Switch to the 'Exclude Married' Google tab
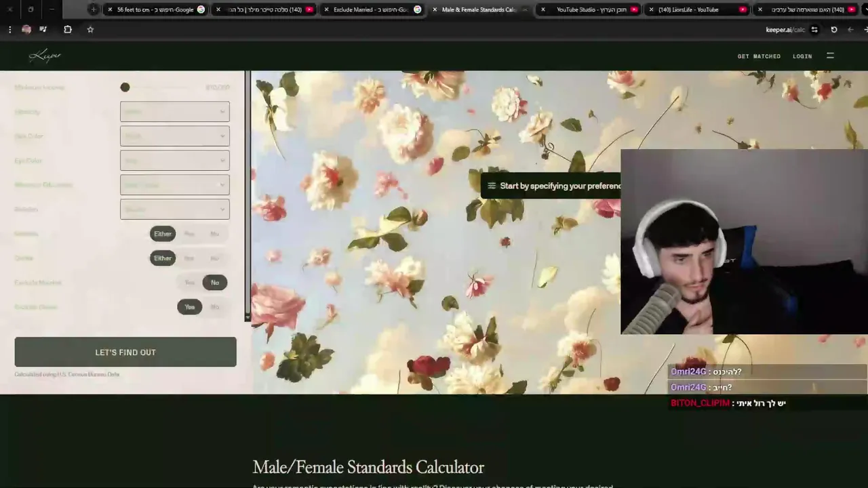This screenshot has width=868, height=488. (x=371, y=9)
